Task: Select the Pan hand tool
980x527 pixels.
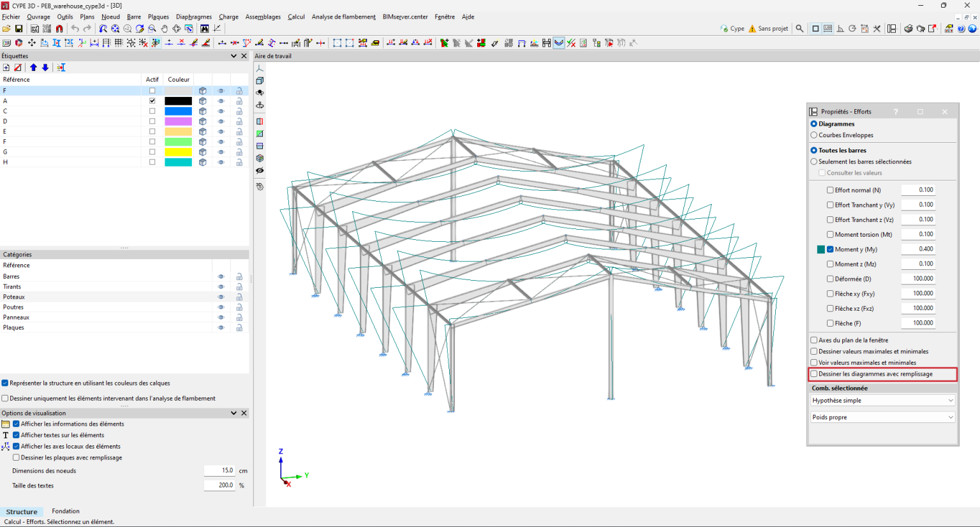Action: [165, 29]
